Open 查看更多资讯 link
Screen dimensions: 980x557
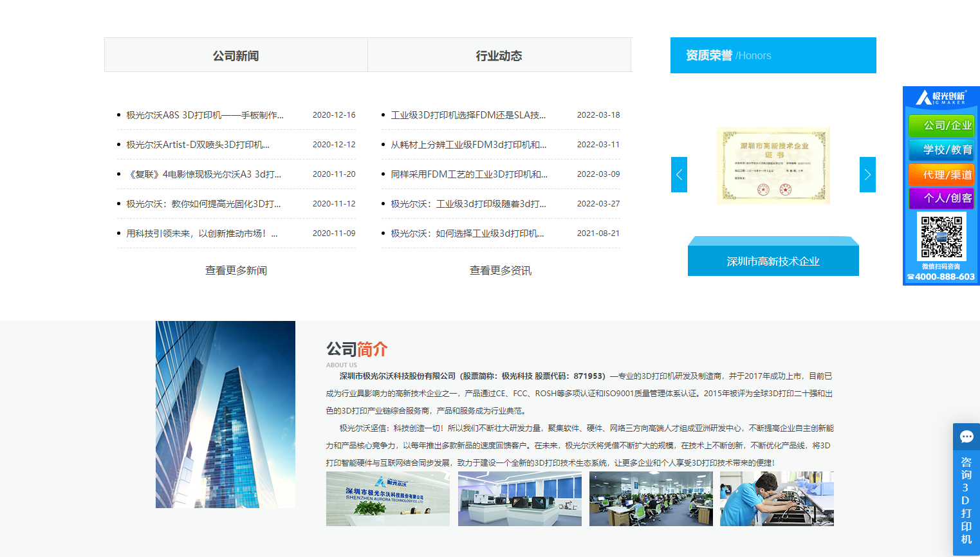[x=501, y=270]
